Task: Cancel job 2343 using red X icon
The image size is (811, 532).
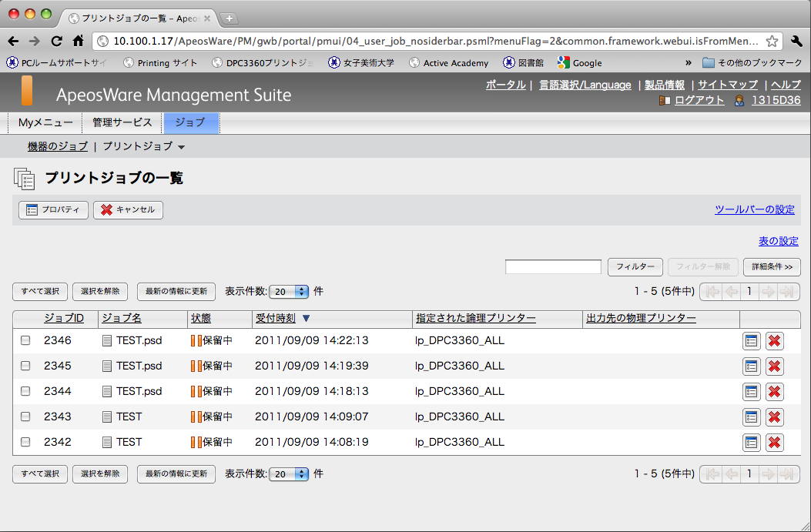Action: [x=775, y=417]
